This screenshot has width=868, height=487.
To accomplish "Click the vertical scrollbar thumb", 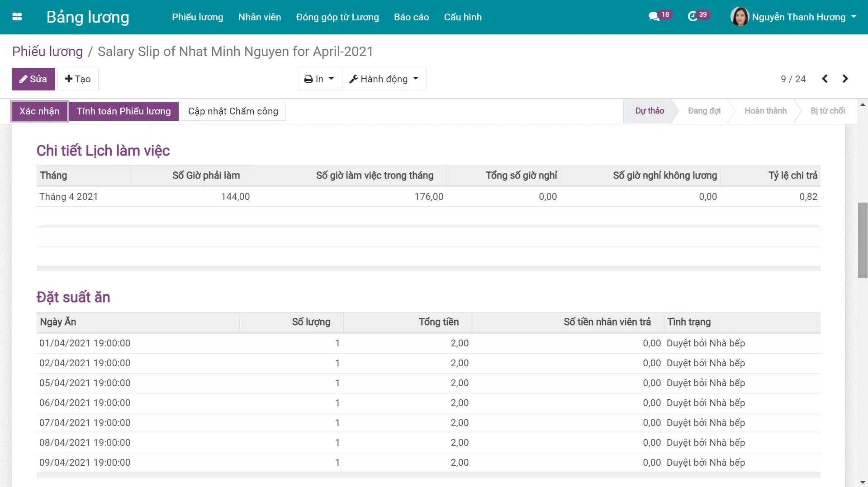I will pyautogui.click(x=863, y=240).
